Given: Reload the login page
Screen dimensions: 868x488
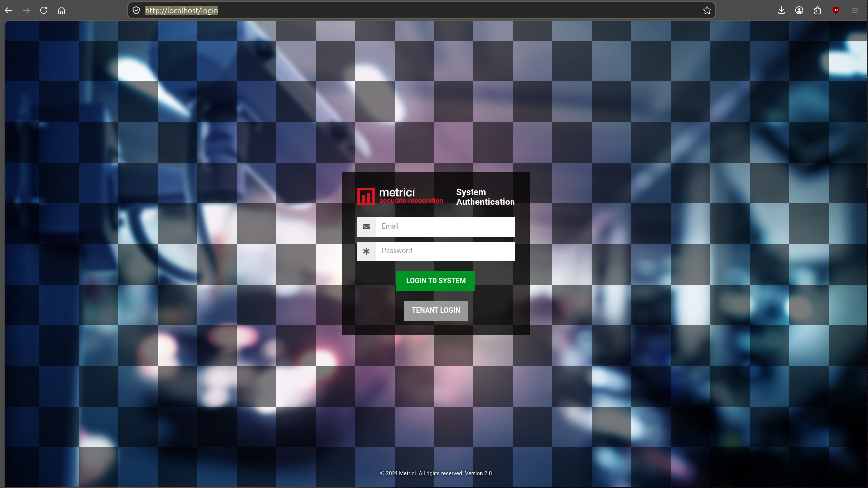Looking at the screenshot, I should click(x=44, y=10).
